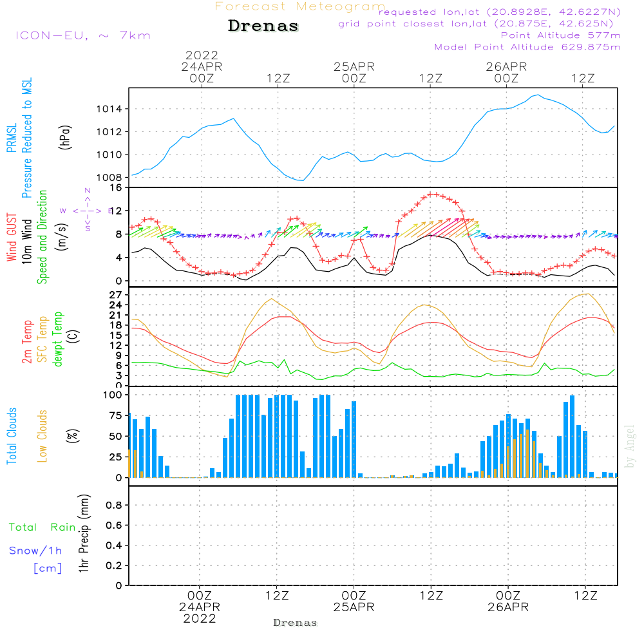Screen dimensions: 644x644
Task: Click the '10m Wind' black label
Action: 26,241
